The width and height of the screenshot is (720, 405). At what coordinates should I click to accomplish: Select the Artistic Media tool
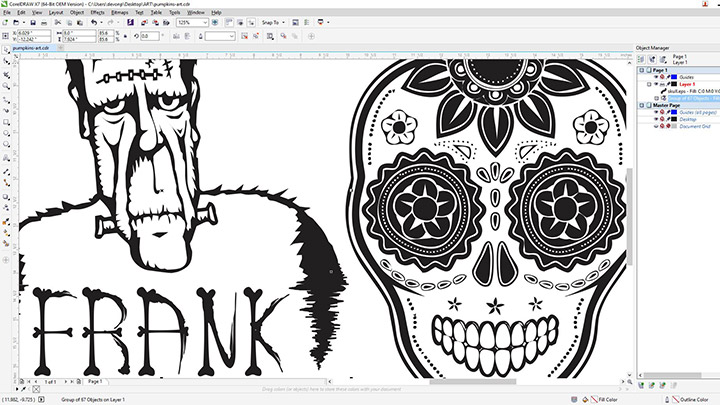point(6,111)
